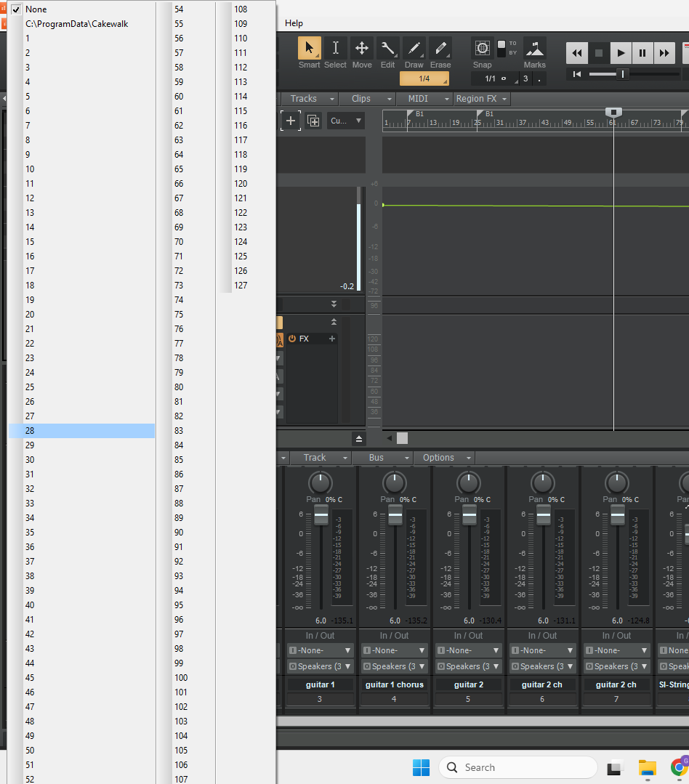Toggle the Snap grid button
Image resolution: width=689 pixels, height=784 pixels.
482,49
